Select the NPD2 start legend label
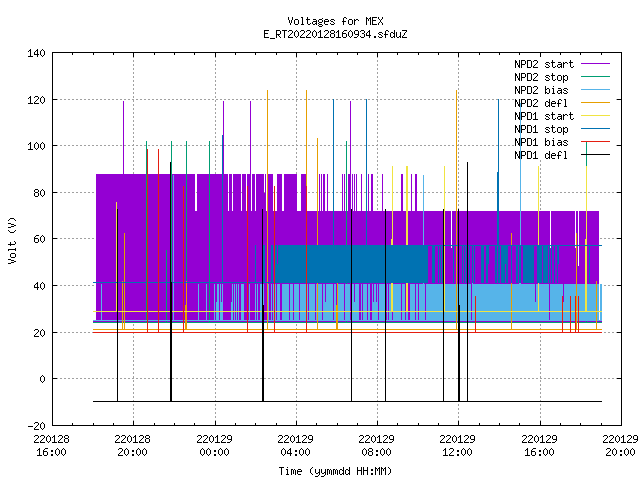 point(544,64)
